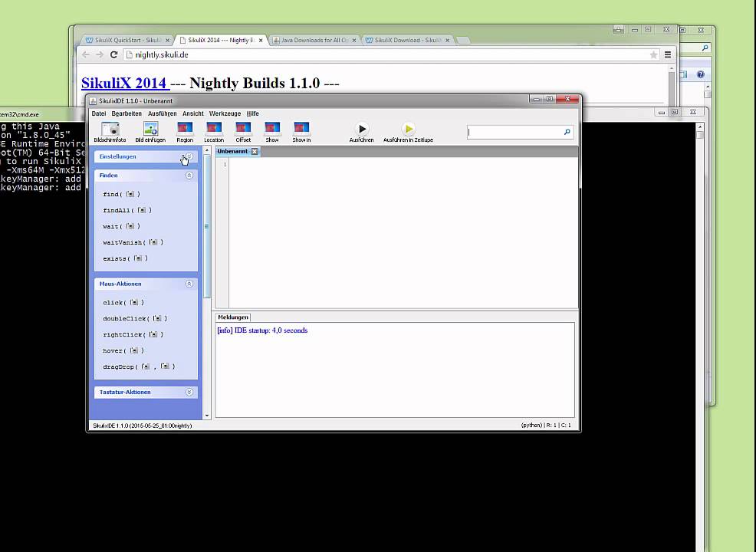Close the Java Downloads browser tab

coord(354,41)
